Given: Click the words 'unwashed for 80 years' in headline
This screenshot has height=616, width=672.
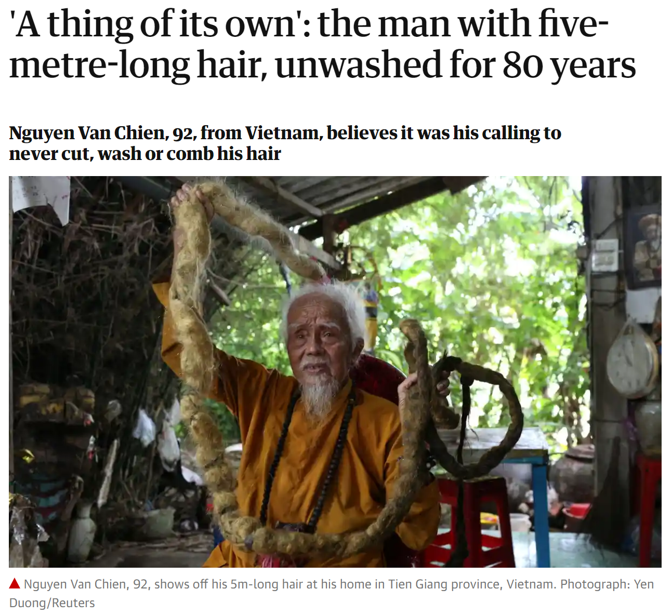Looking at the screenshot, I should click(455, 65).
